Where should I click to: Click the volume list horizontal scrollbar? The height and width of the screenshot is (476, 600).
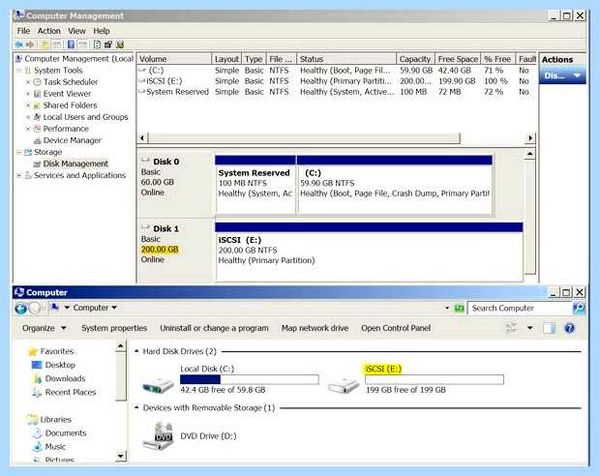coord(304,138)
